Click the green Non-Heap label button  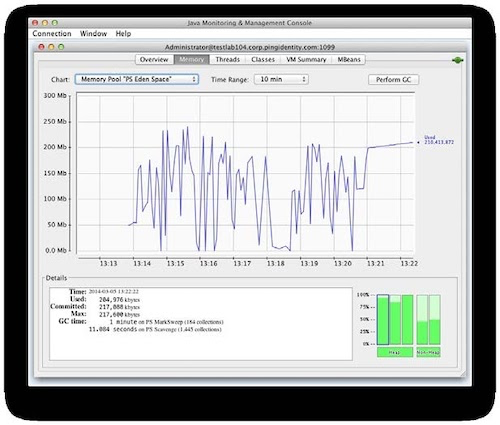click(x=428, y=352)
